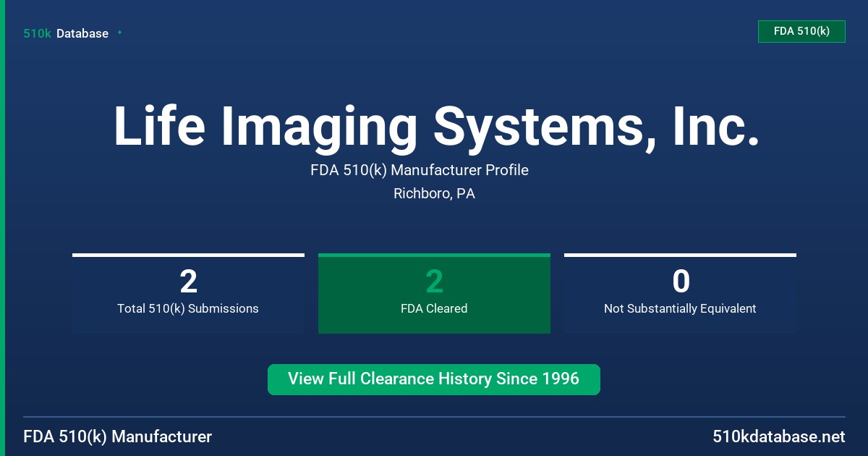Screen dimensions: 868x456
Task: Click the small green dot beside Database
Action: coord(119,33)
